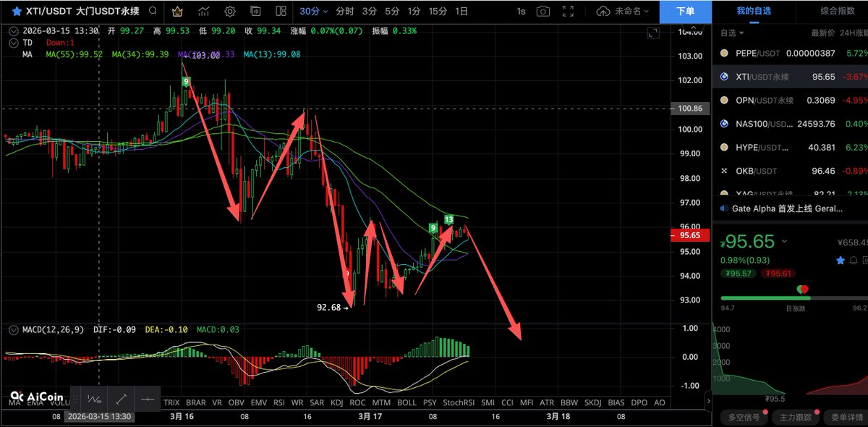This screenshot has width=868, height=427.
Task: Toggle the KDJ indicator
Action: click(x=336, y=402)
